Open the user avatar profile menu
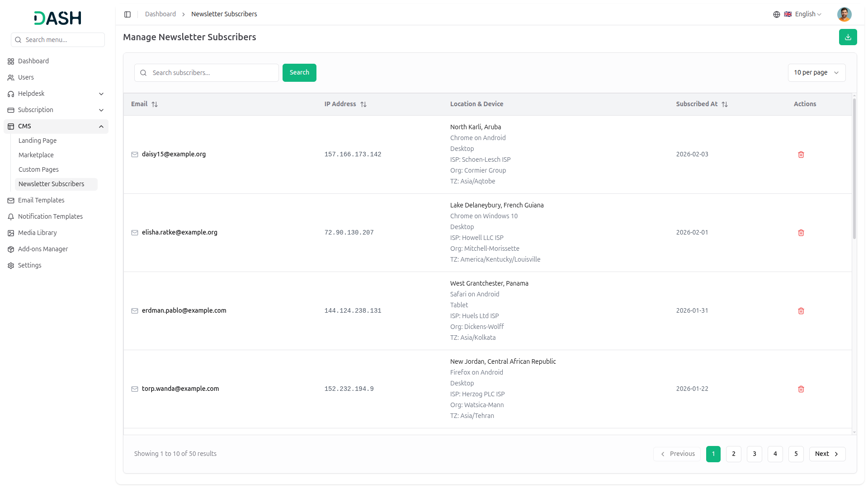Screen dimensions: 868x488 [x=844, y=14]
